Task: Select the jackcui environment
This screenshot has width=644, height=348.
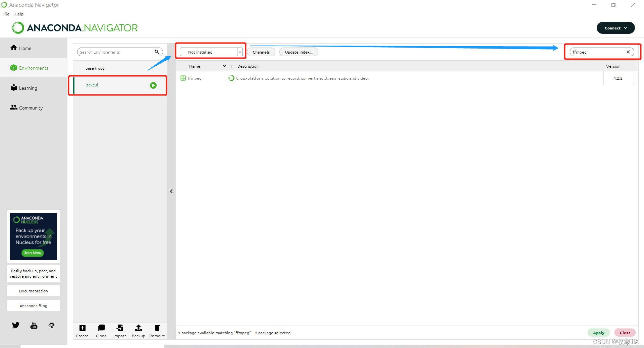Action: (x=120, y=85)
